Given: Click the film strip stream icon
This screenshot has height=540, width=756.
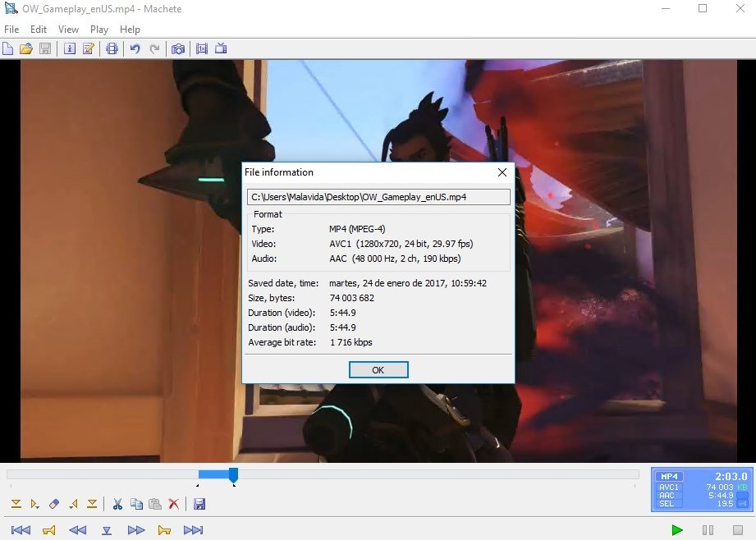Looking at the screenshot, I should pos(112,48).
